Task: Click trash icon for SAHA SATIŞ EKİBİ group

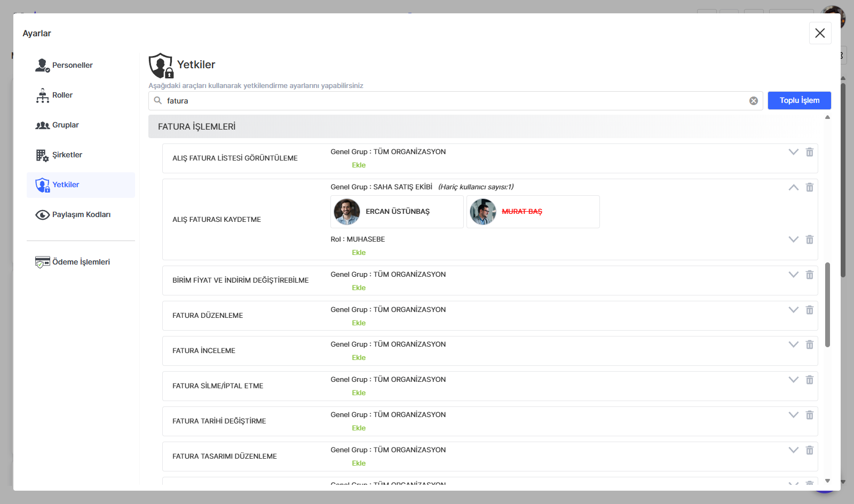Action: point(809,187)
